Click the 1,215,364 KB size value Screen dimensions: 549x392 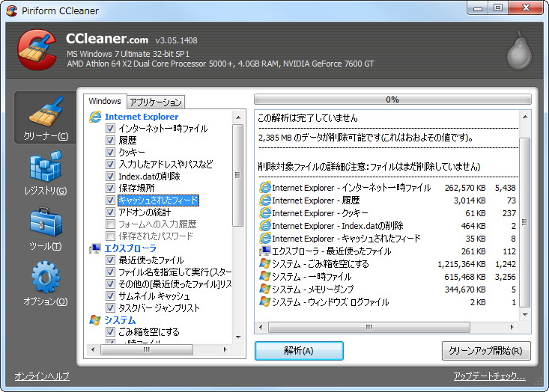[x=461, y=264]
